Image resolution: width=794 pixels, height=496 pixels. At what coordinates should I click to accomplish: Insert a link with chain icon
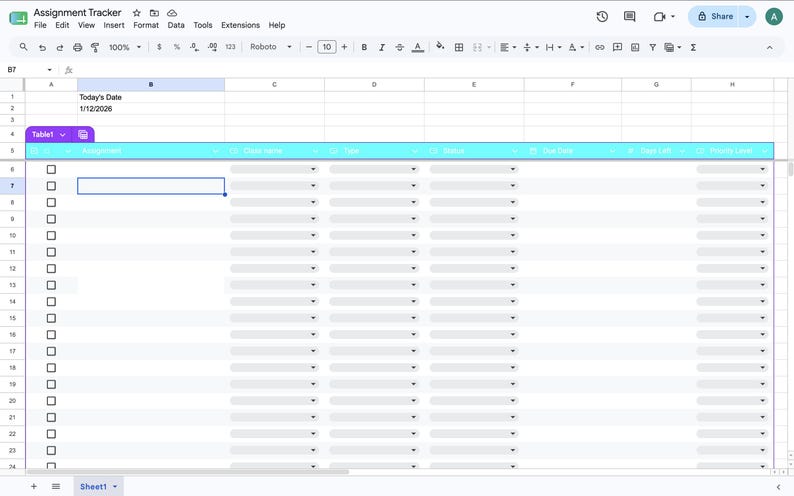click(600, 47)
